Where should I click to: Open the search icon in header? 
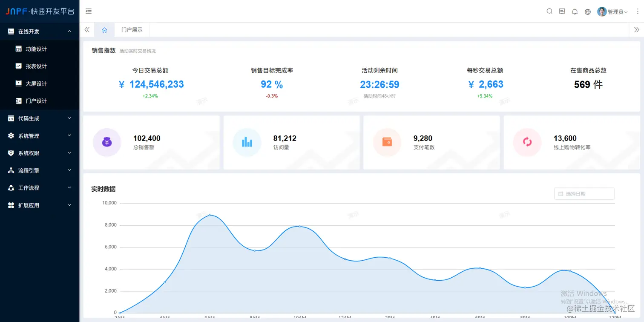click(x=549, y=11)
